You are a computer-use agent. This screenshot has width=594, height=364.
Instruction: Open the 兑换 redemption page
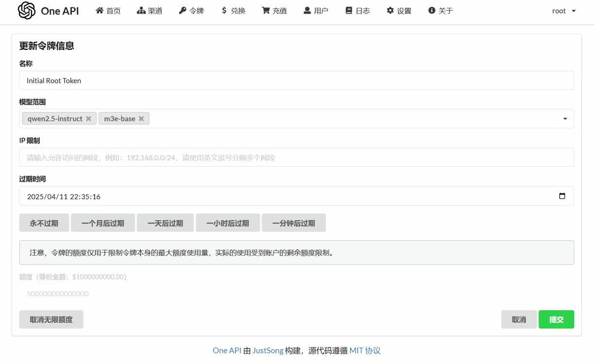(x=233, y=11)
